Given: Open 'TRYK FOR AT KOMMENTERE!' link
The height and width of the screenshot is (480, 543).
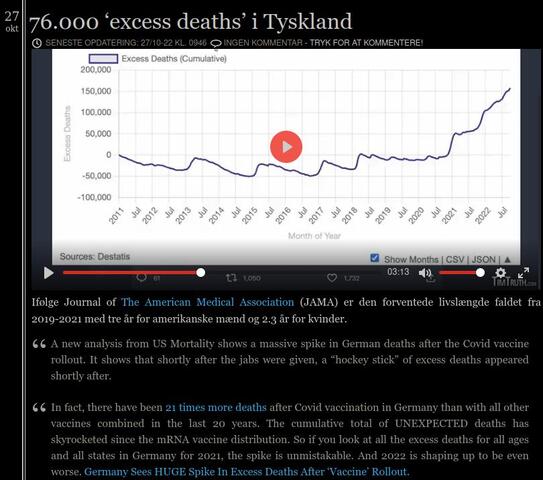Looking at the screenshot, I should click(366, 43).
